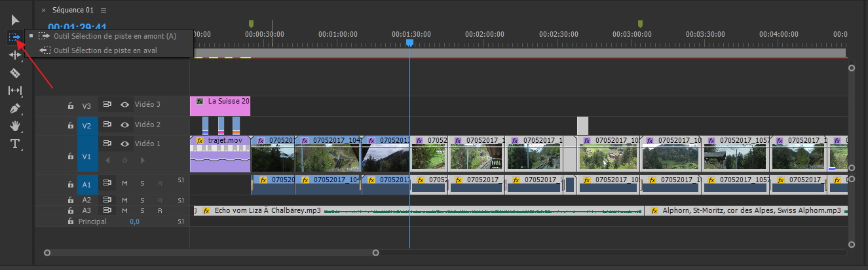Pick the Razor tool

[15, 73]
